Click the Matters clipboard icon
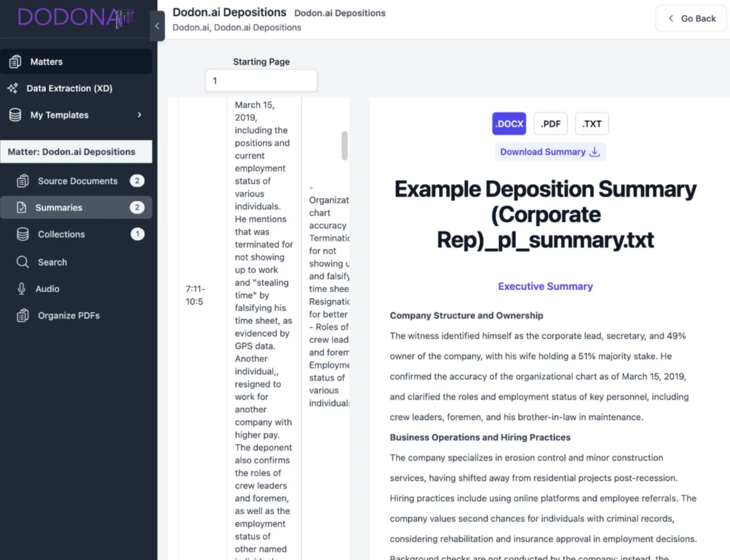 pos(15,62)
